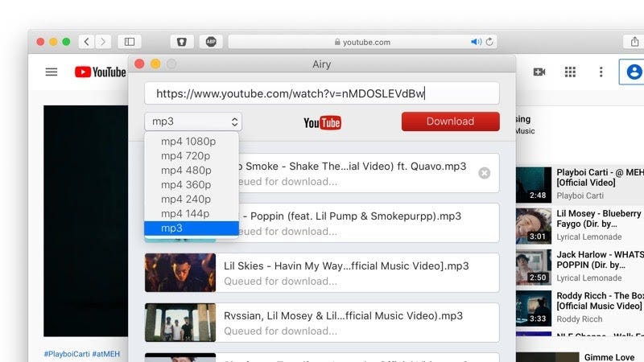Open the shield privacy extension icon

(182, 42)
